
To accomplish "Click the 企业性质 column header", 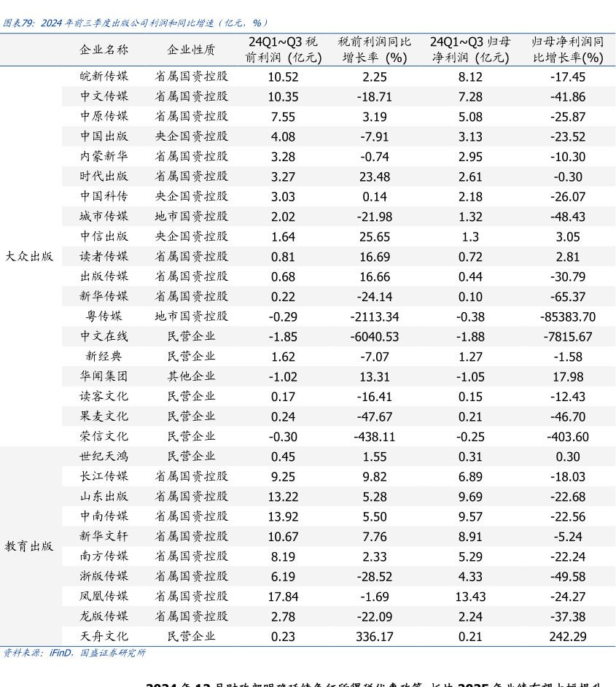I will pos(191,50).
